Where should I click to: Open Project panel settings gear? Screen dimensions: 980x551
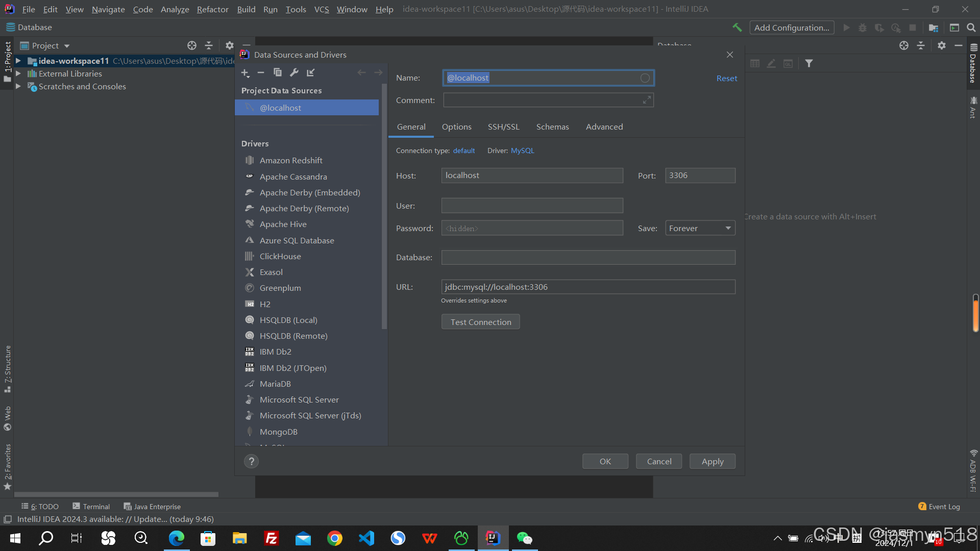tap(230, 45)
